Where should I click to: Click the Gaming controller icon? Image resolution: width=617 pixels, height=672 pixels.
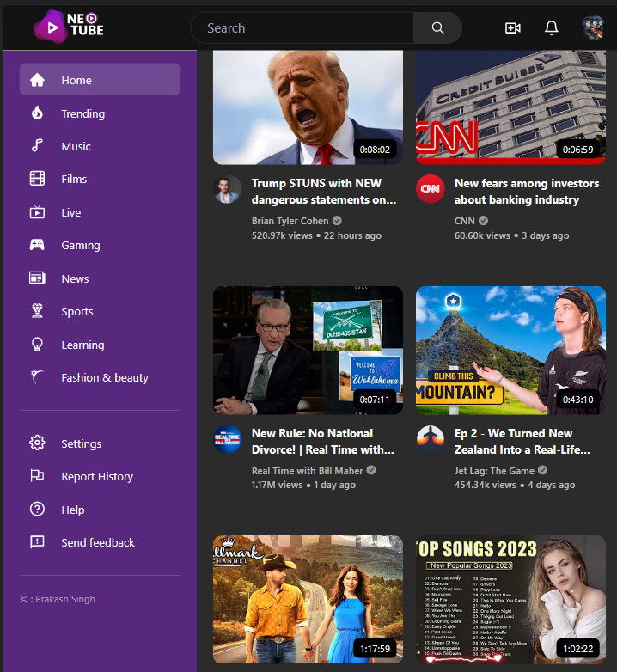point(37,245)
